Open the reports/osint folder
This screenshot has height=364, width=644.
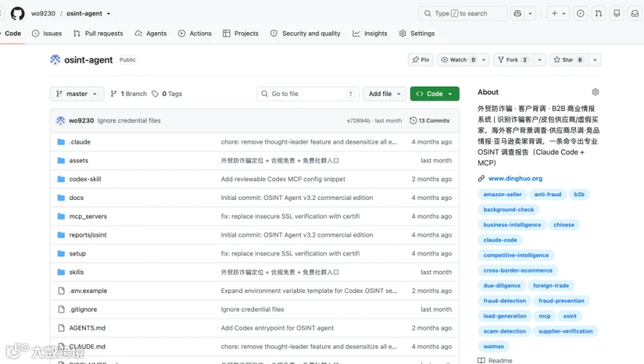click(x=87, y=235)
